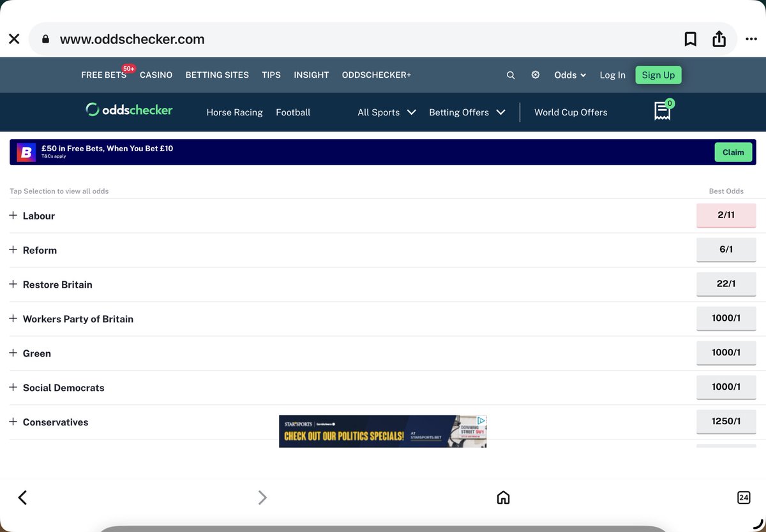This screenshot has height=532, width=766.
Task: Open World Cup Offers
Action: 571,112
